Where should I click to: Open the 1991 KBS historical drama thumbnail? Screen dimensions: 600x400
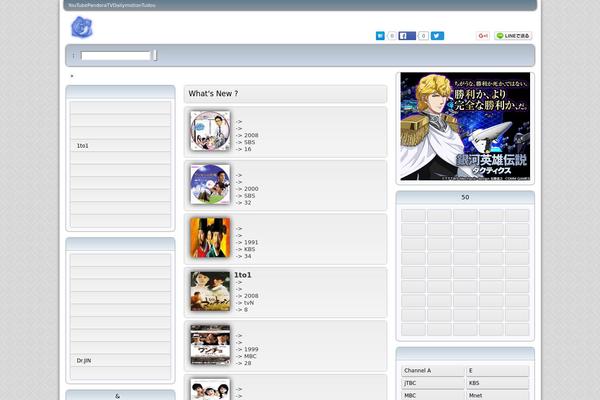(210, 238)
